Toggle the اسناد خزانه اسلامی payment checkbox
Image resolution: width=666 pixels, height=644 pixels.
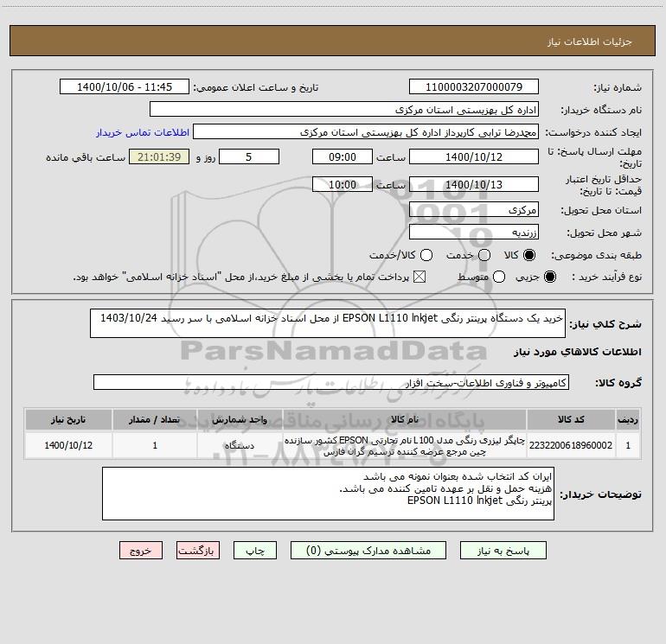[x=419, y=277]
